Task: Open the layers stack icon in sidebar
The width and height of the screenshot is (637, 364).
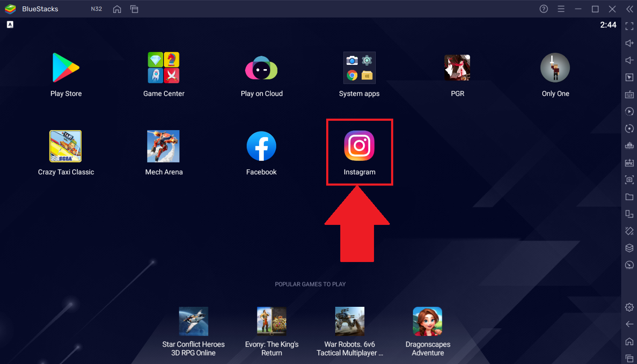Action: (x=629, y=248)
